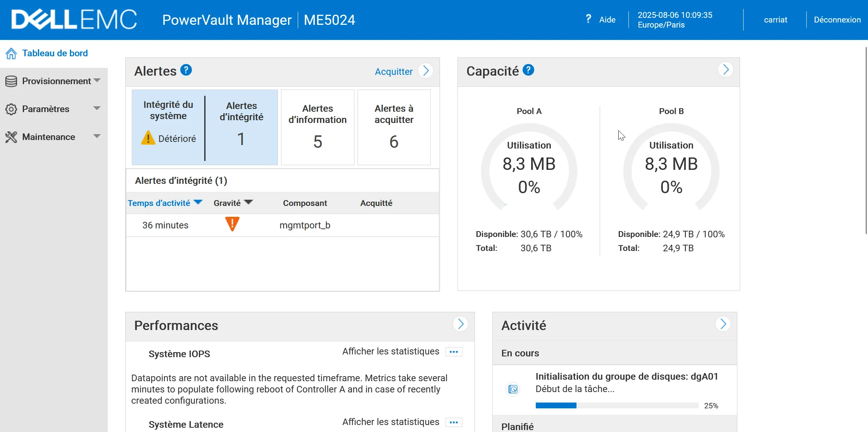Open Activité panel arrow icon
The height and width of the screenshot is (432, 868).
(723, 324)
